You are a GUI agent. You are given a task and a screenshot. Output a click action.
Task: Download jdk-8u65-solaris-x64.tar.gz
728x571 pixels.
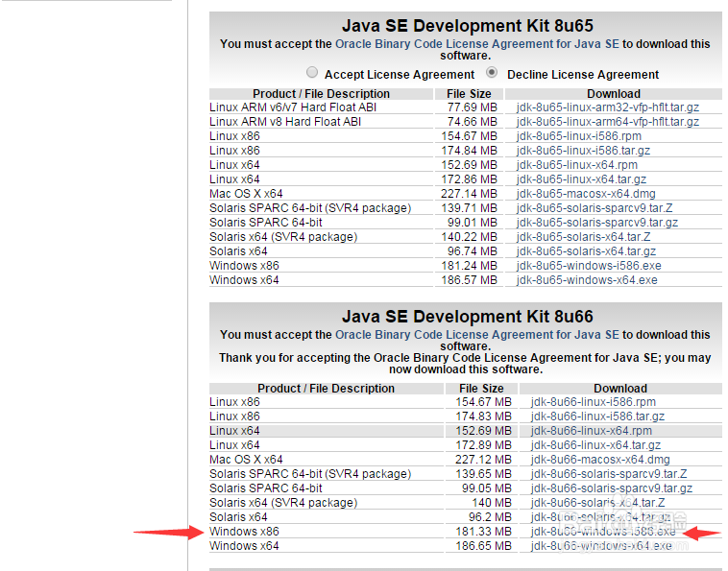tap(586, 251)
